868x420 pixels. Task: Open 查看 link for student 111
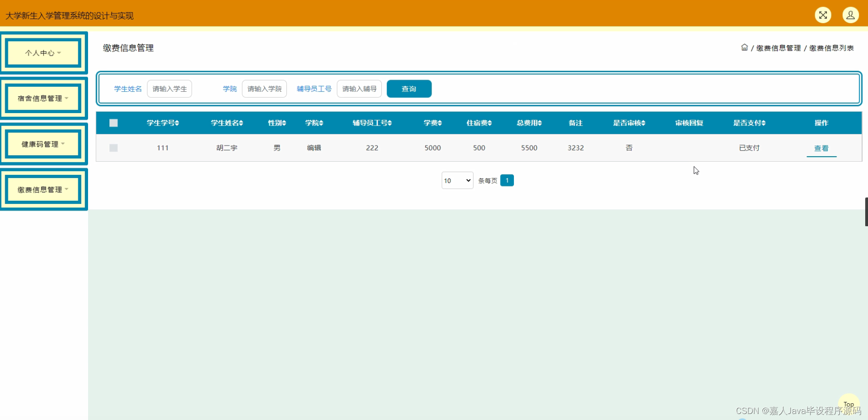(821, 148)
